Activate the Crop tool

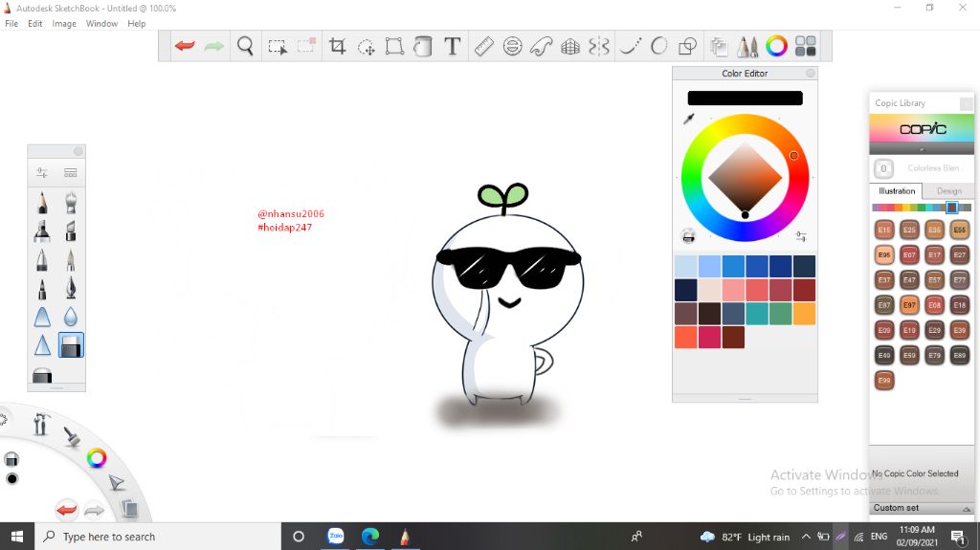[x=338, y=46]
